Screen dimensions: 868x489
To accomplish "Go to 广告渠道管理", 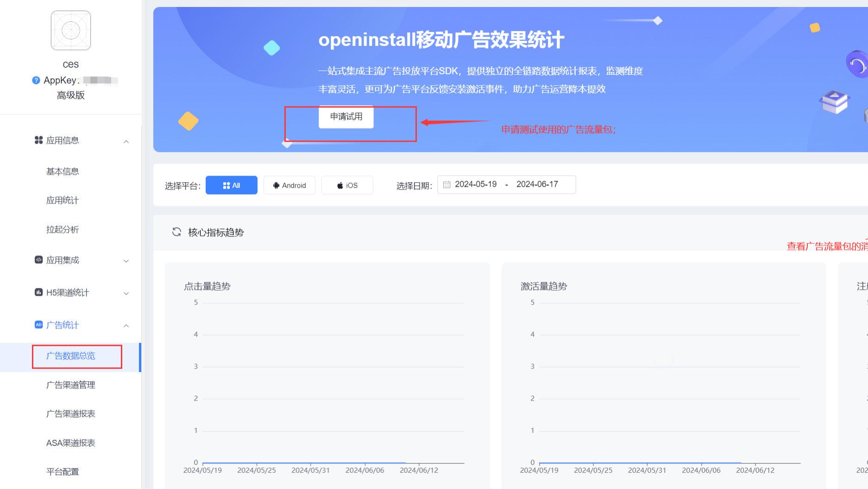I will 70,385.
